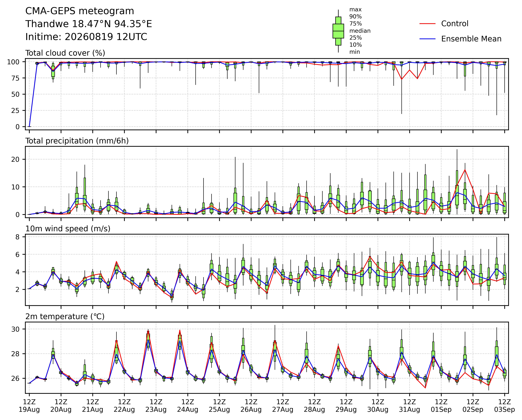Click the blue Ensemble Mean legend line
Viewport: 522px width, 420px height.
click(428, 39)
